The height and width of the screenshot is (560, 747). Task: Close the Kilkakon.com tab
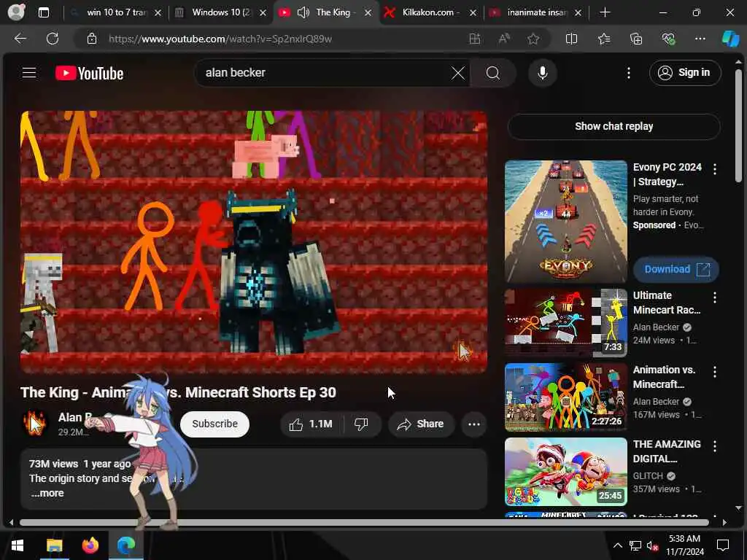[x=473, y=13]
